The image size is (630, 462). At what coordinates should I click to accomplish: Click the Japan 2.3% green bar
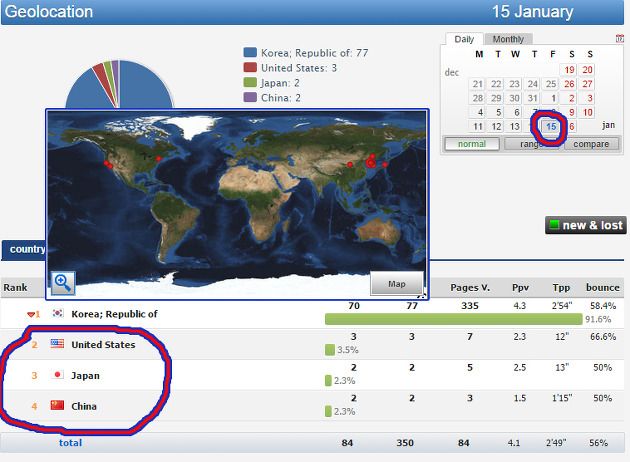[328, 380]
